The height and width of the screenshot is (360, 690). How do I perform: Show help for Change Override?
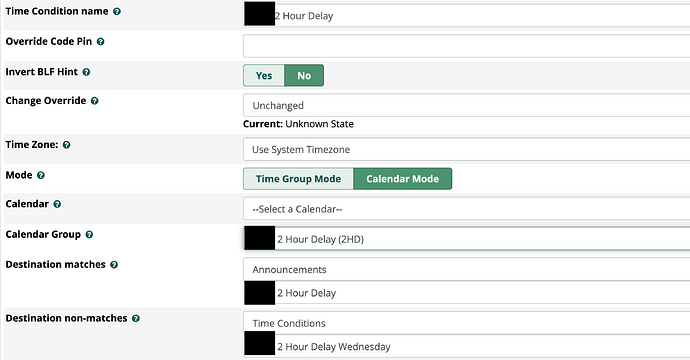pyautogui.click(x=94, y=101)
